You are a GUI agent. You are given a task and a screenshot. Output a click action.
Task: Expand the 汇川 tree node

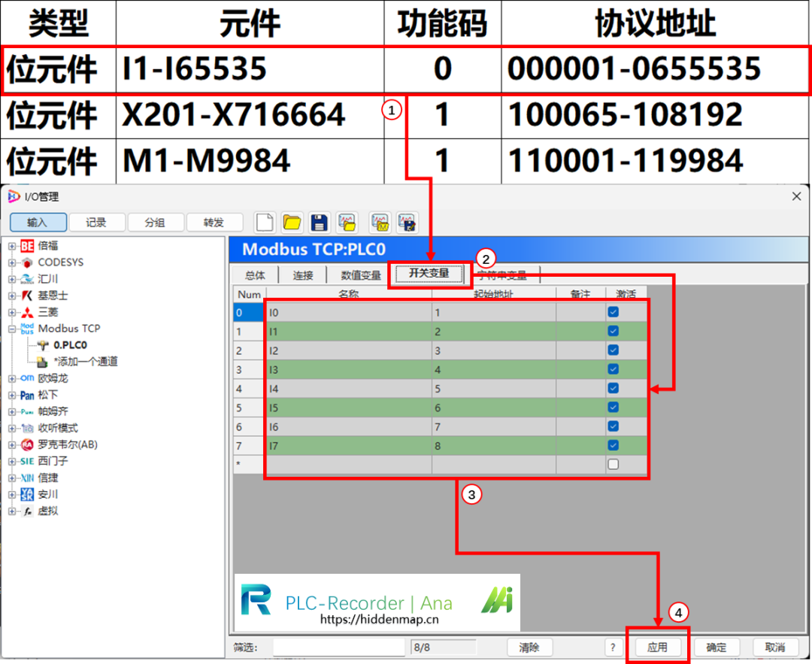[x=12, y=280]
